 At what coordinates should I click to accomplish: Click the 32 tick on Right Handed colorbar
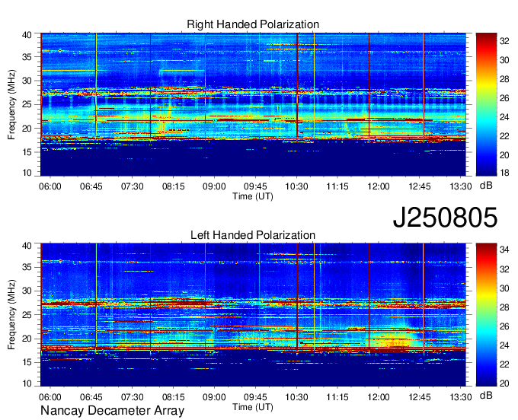pyautogui.click(x=504, y=41)
